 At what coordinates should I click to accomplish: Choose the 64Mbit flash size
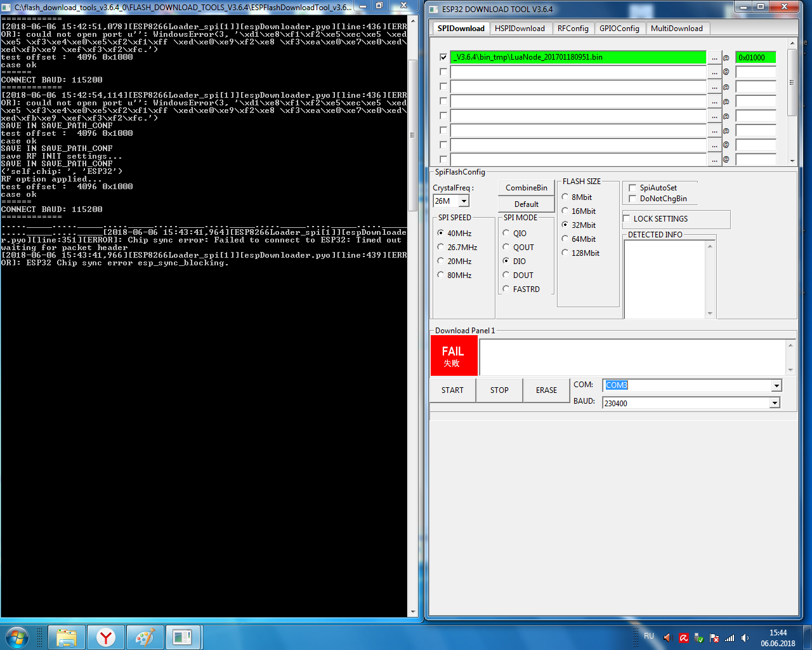click(565, 239)
